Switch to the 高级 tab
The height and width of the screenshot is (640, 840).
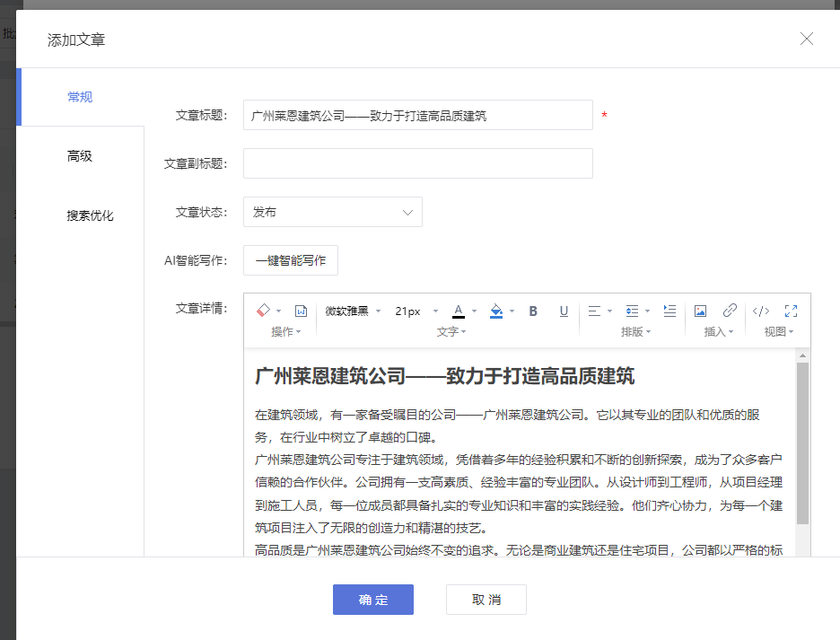80,156
